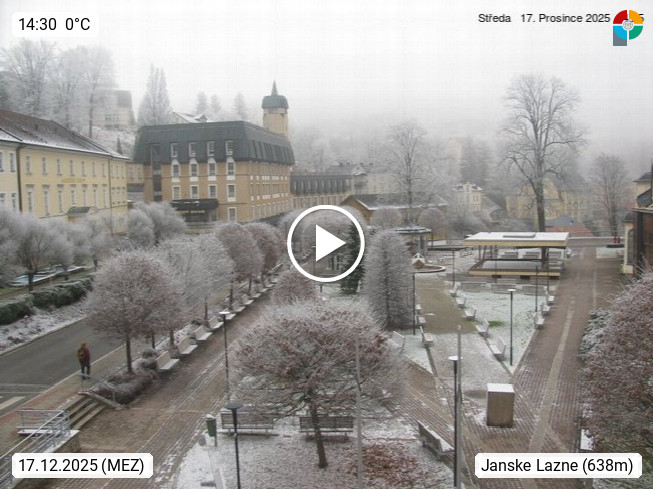Click the Středa weekday text
Image resolution: width=653 pixels, height=489 pixels.
[x=494, y=18]
